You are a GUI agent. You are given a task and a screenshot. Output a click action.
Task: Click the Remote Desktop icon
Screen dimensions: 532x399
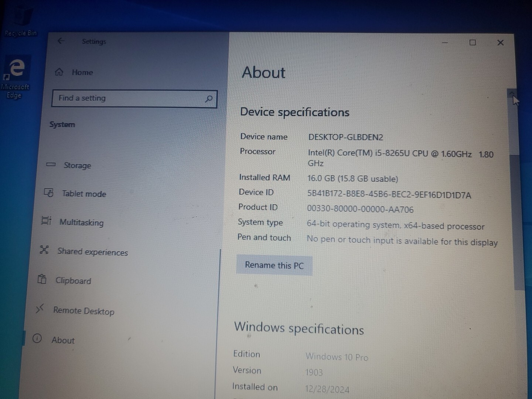[40, 308]
